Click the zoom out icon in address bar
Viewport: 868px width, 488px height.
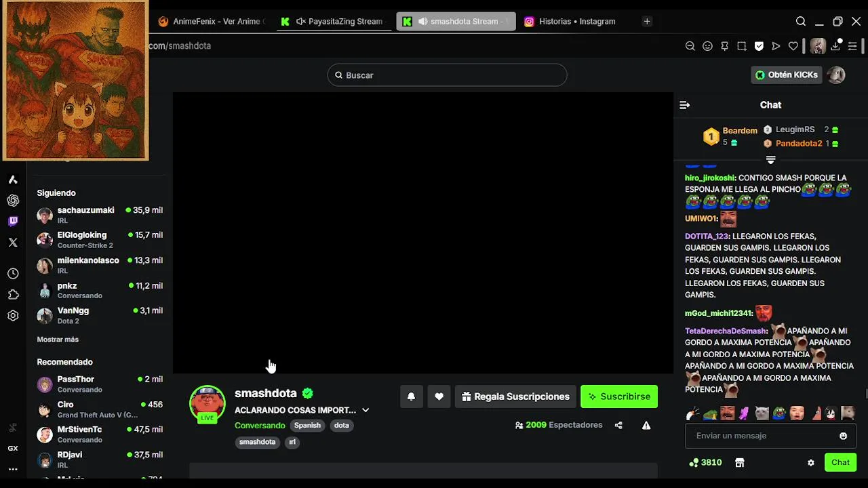pos(690,46)
